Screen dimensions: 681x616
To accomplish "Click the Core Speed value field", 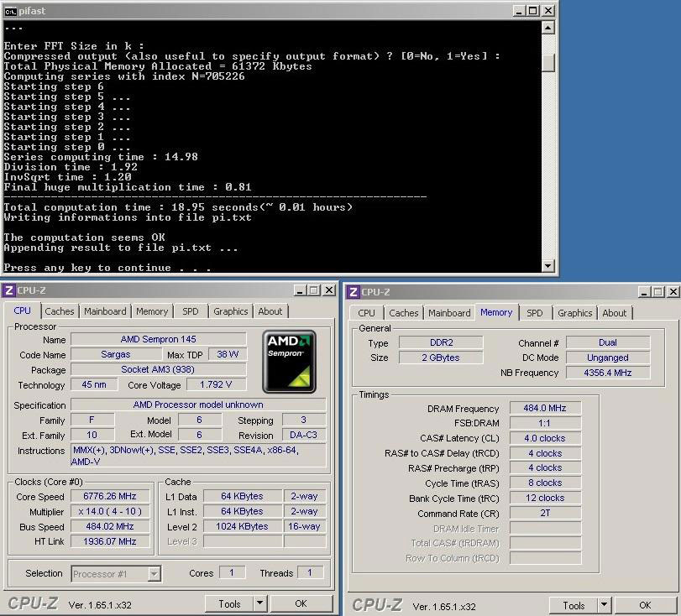I will click(110, 497).
